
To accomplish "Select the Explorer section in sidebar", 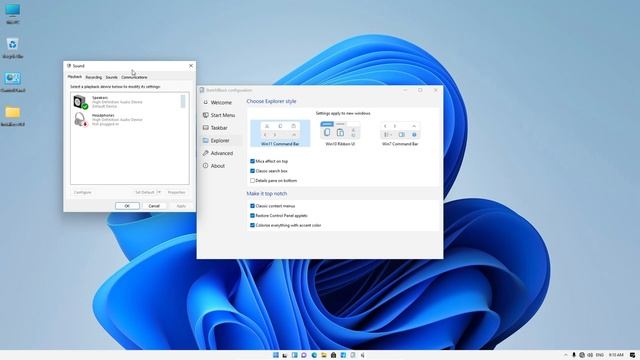I will click(x=221, y=140).
